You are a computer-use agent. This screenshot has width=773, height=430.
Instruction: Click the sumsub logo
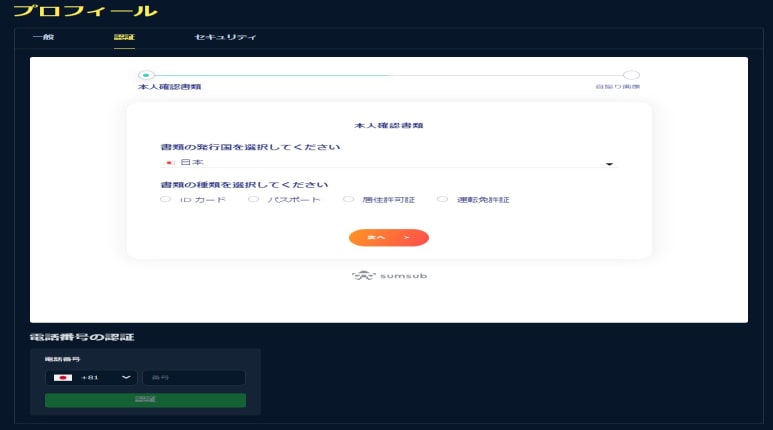(389, 276)
